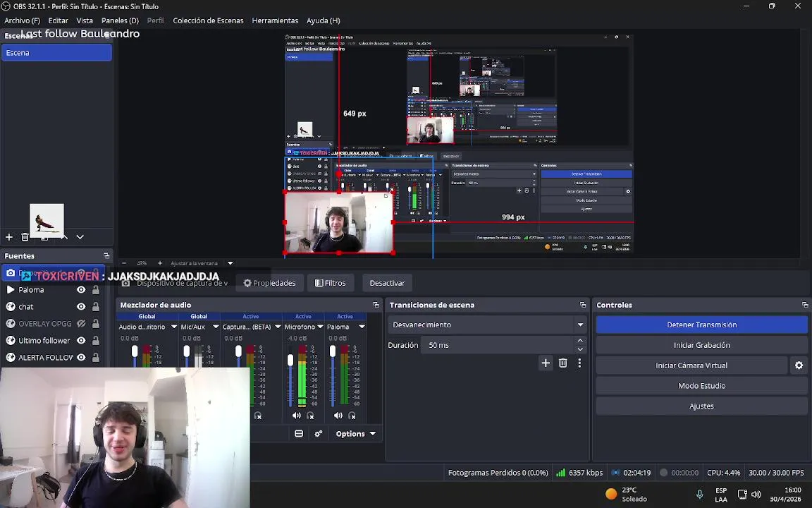Click the Mic/Aux volume fader
This screenshot has height=508, width=812.
coord(186,351)
